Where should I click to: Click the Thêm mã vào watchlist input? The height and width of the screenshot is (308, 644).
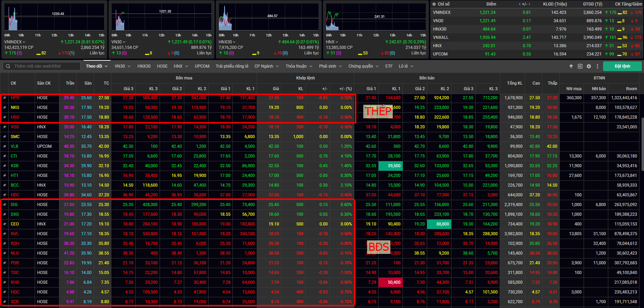42,66
